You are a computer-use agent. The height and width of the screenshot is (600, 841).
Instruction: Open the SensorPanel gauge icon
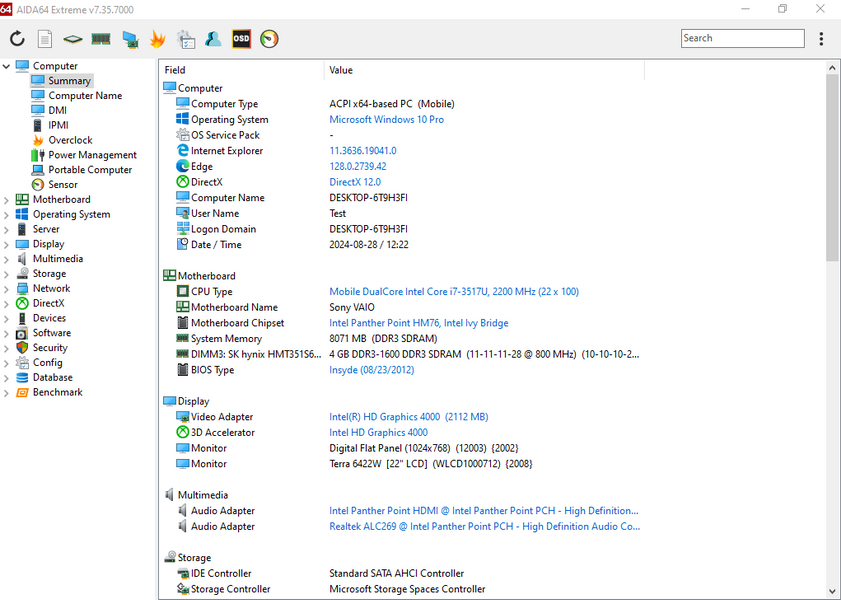pyautogui.click(x=269, y=39)
